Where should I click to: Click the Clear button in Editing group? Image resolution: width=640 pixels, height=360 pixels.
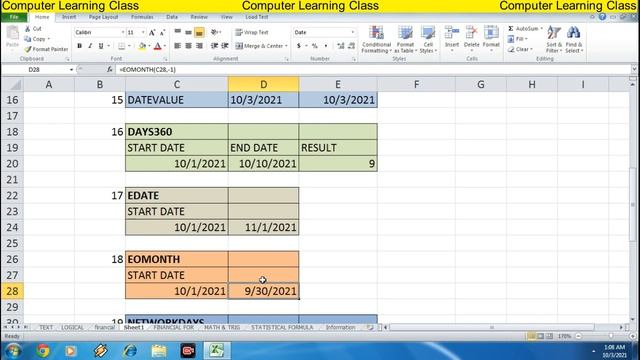pos(520,49)
